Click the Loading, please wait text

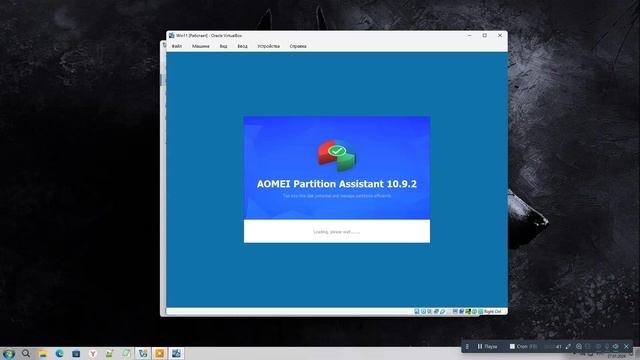(337, 232)
